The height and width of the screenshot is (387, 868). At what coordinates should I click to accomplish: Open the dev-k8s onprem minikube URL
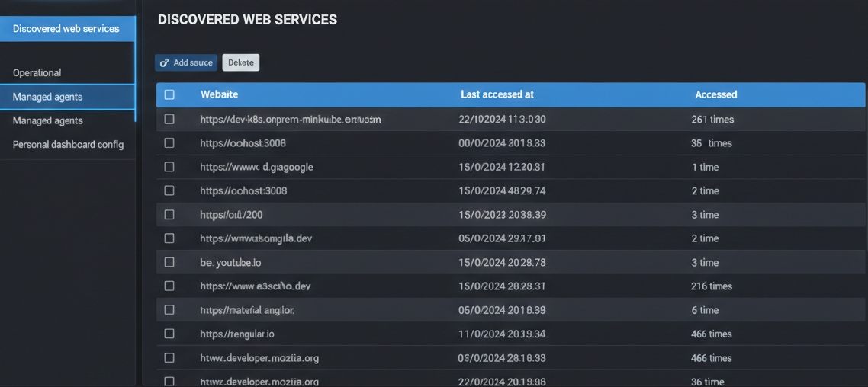pyautogui.click(x=290, y=120)
